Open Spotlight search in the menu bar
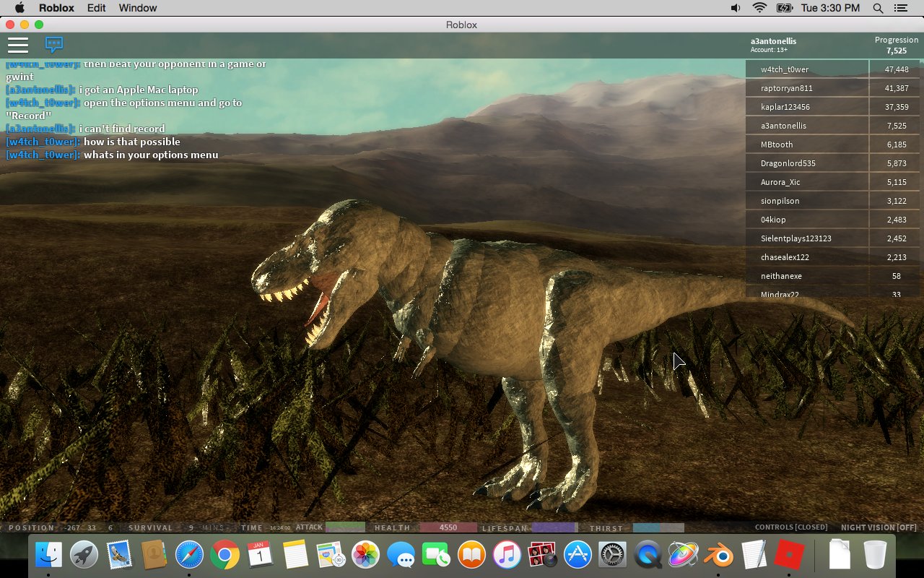 [878, 8]
